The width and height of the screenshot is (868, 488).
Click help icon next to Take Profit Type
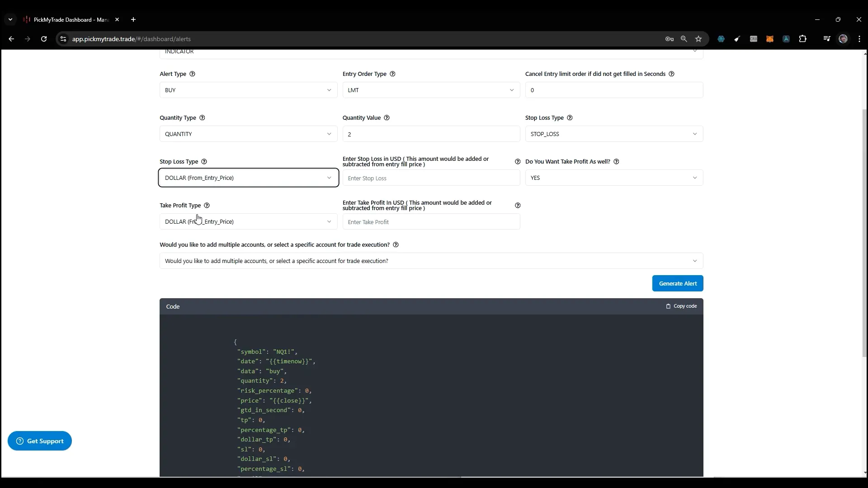(x=207, y=206)
